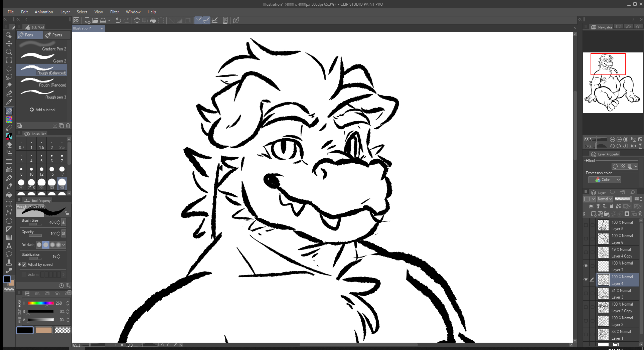644x350 pixels.
Task: Select the Eraser tool
Action: (9, 145)
